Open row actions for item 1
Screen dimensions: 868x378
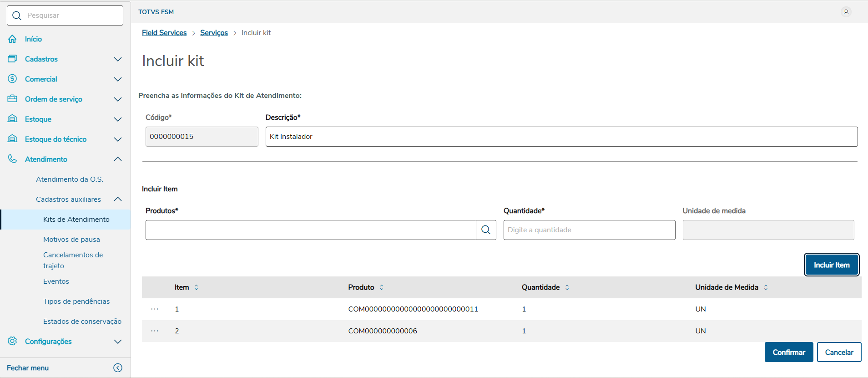(155, 309)
